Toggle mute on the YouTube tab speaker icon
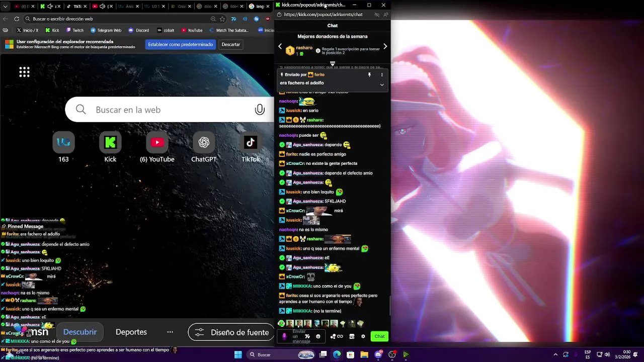 [x=102, y=7]
